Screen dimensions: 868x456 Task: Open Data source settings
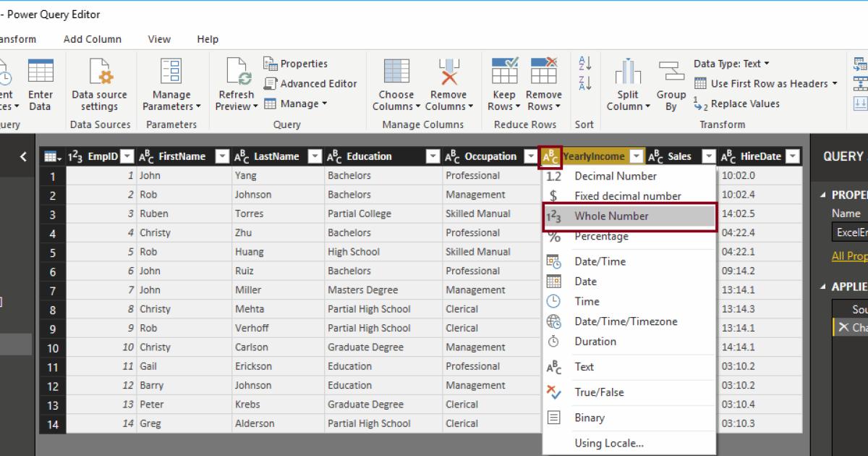[99, 80]
